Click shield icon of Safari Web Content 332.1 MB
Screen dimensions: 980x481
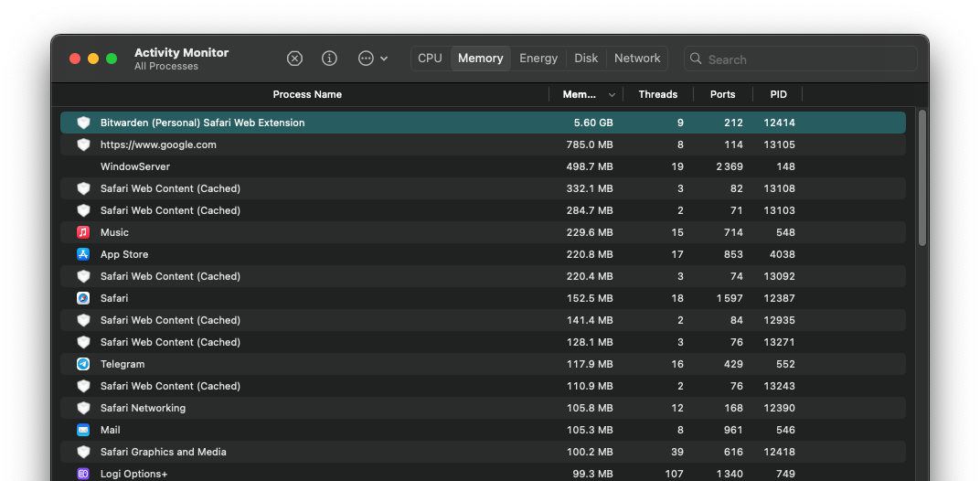click(x=83, y=188)
